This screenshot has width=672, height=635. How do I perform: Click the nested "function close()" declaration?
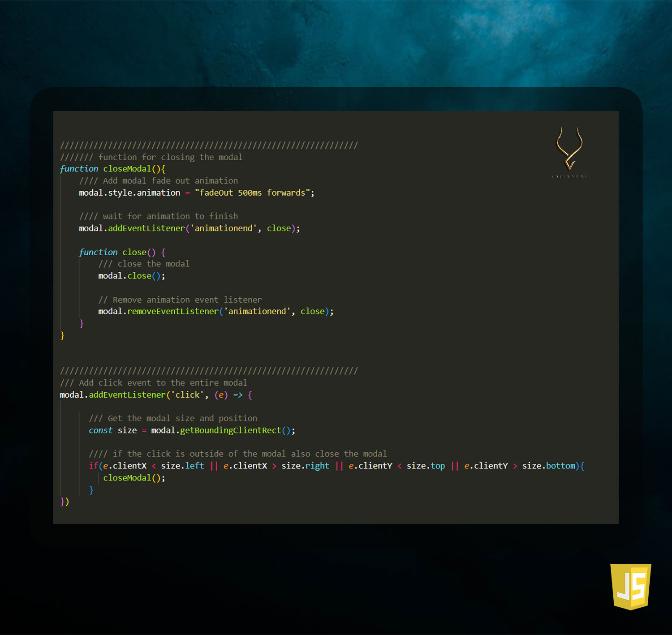117,252
